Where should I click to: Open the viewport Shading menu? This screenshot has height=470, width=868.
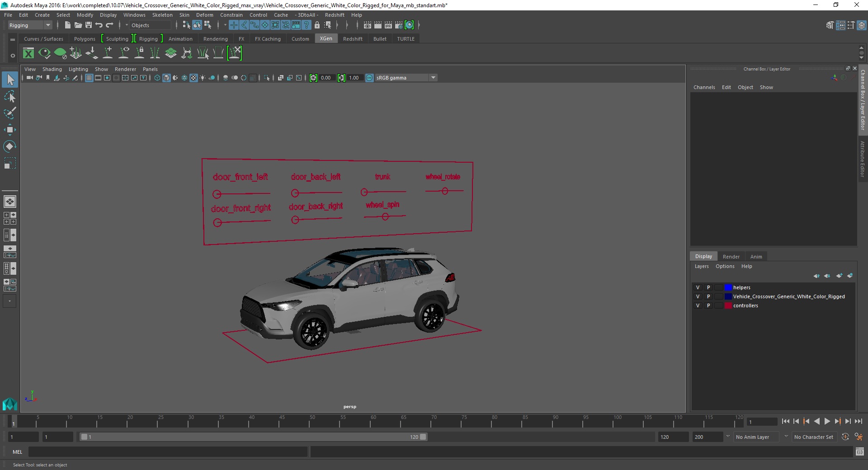tap(52, 69)
